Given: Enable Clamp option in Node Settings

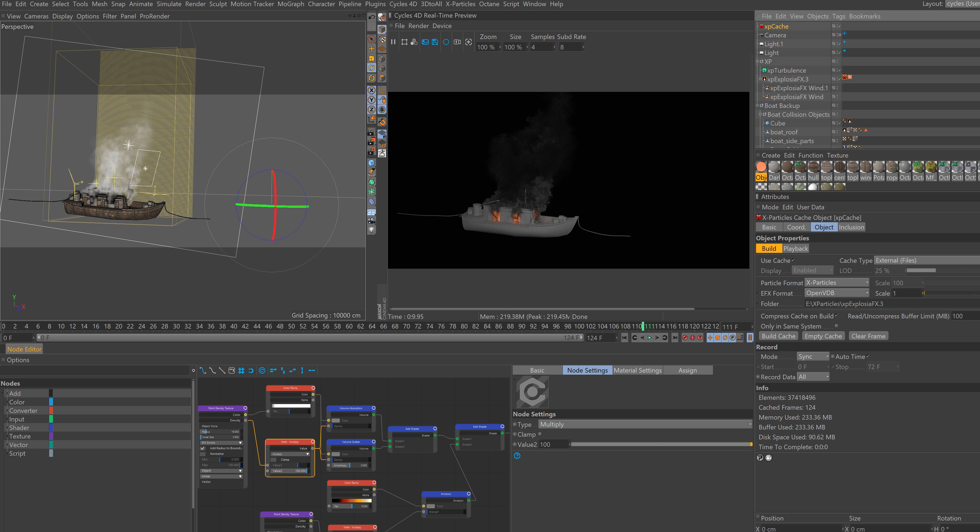Looking at the screenshot, I should click(x=540, y=434).
